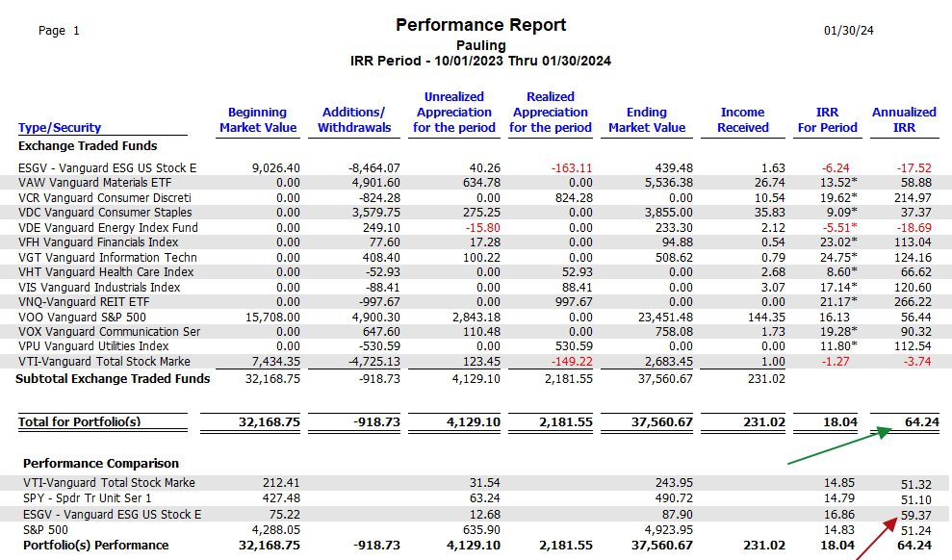Select the 01/30/24 report date
This screenshot has width=952, height=560.
pos(848,31)
